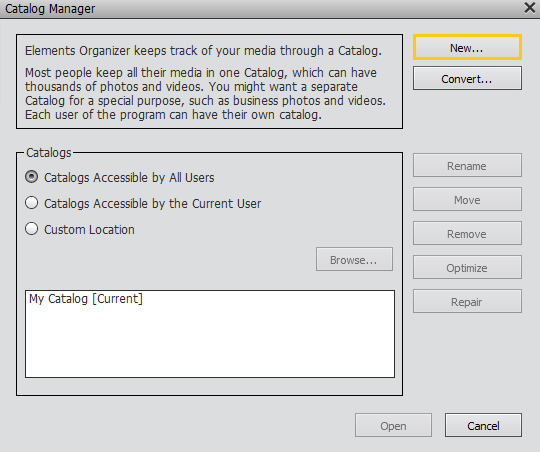
Task: Click the Repair catalog button
Action: coord(467,301)
